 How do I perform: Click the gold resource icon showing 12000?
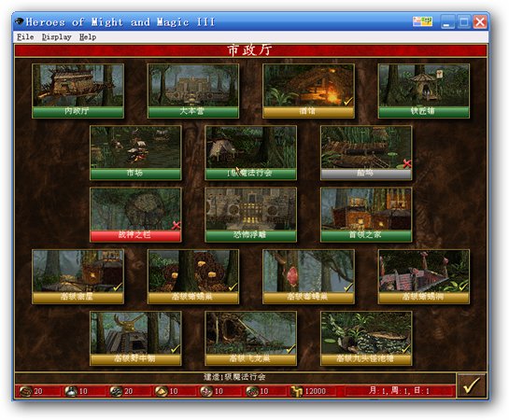pyautogui.click(x=296, y=391)
